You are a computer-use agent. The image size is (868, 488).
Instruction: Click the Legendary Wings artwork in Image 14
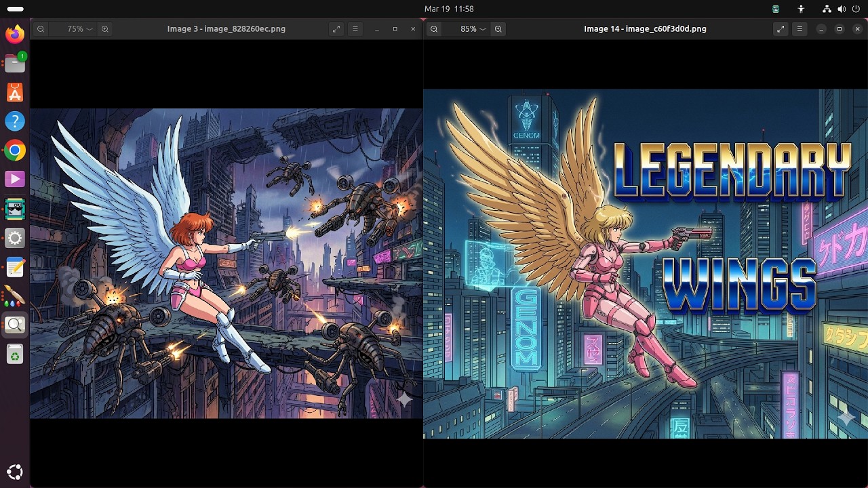646,264
